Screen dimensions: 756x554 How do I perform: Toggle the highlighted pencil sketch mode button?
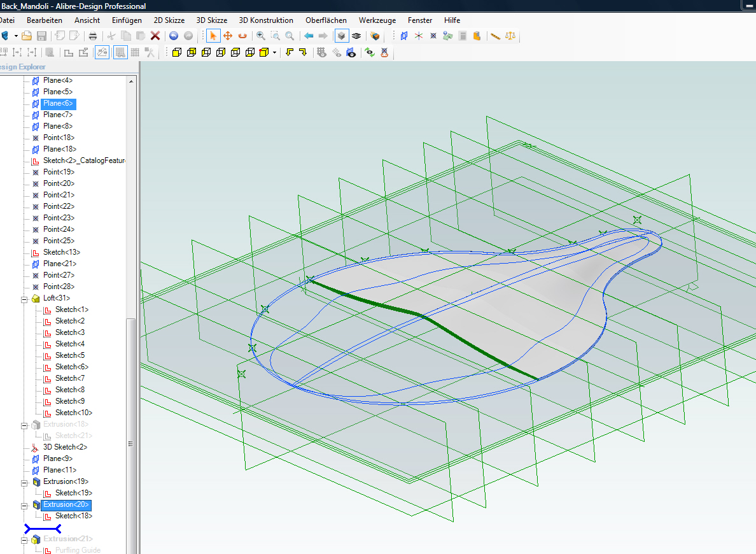(102, 52)
